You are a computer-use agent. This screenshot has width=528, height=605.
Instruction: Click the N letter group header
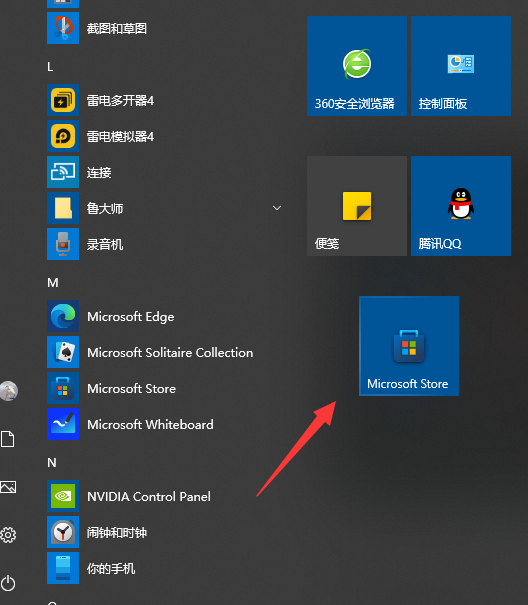click(52, 463)
